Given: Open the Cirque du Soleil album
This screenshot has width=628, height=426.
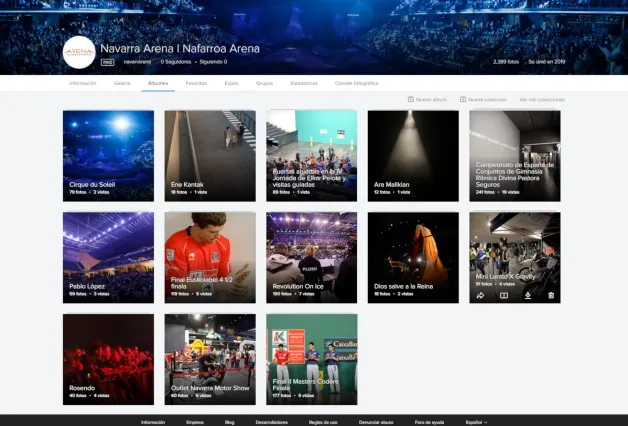Looking at the screenshot, I should point(108,156).
